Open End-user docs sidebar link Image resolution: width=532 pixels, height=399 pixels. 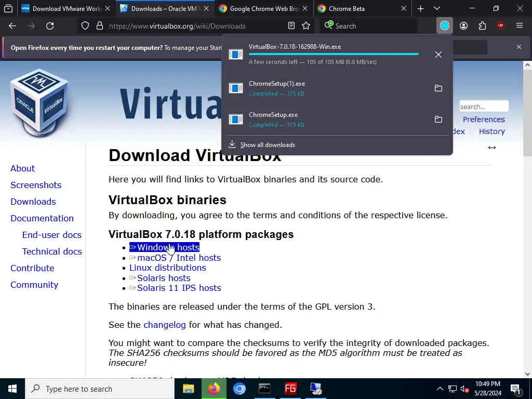(52, 235)
